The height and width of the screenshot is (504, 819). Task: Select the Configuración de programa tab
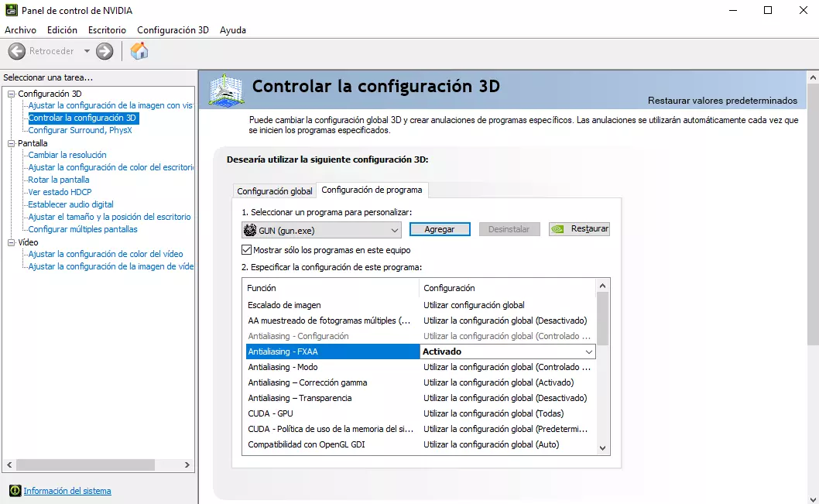pos(372,190)
